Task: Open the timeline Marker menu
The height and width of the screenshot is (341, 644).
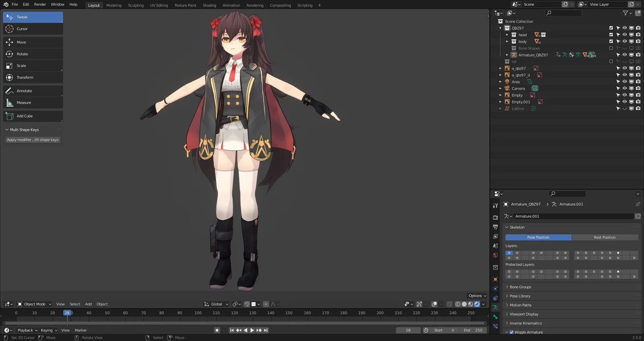Action: click(80, 330)
